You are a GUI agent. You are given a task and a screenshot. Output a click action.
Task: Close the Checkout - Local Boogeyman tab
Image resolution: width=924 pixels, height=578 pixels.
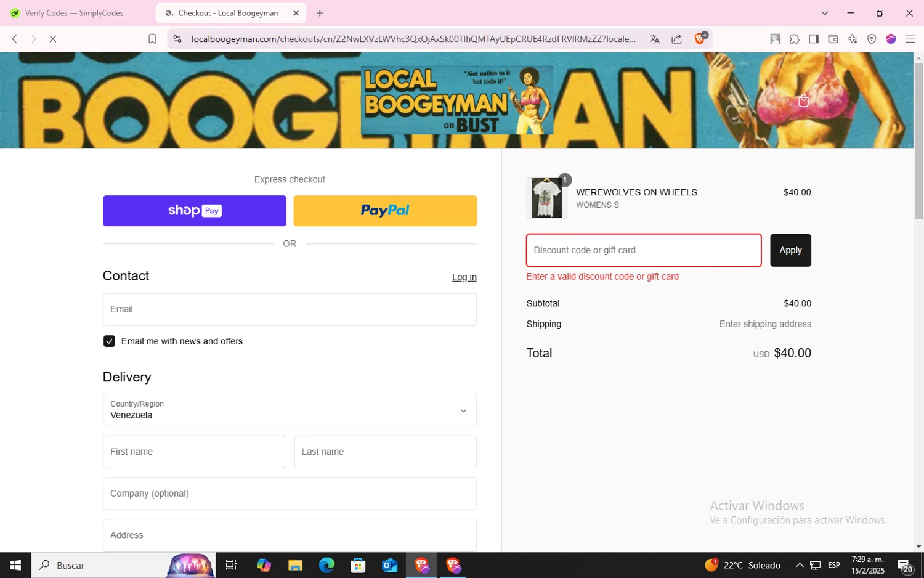point(296,13)
